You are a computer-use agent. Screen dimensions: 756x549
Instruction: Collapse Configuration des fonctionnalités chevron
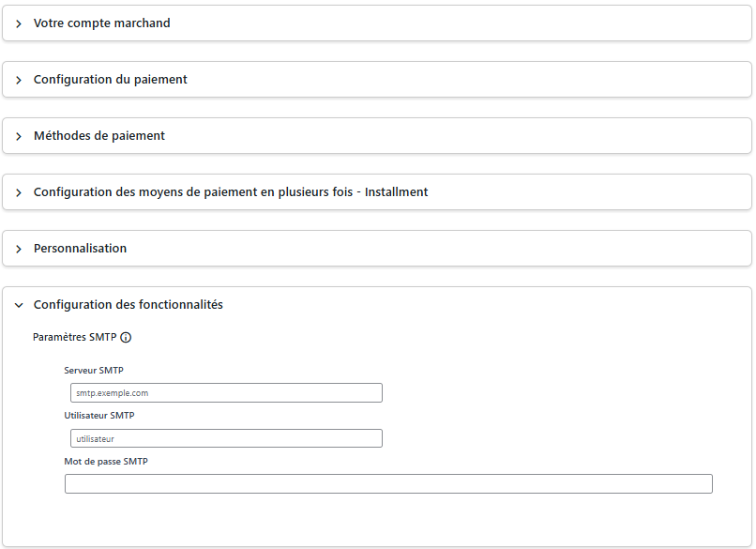pos(19,305)
